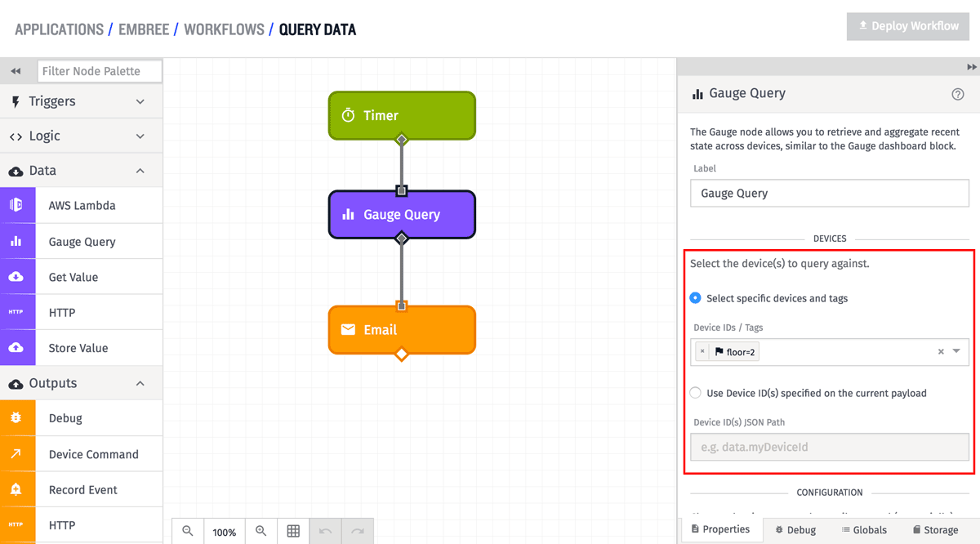Viewport: 980px width, 544px height.
Task: Switch to the Debug tab
Action: click(x=795, y=530)
